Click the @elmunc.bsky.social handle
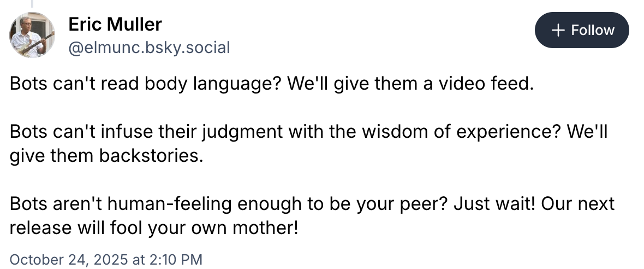The image size is (644, 269). [149, 48]
